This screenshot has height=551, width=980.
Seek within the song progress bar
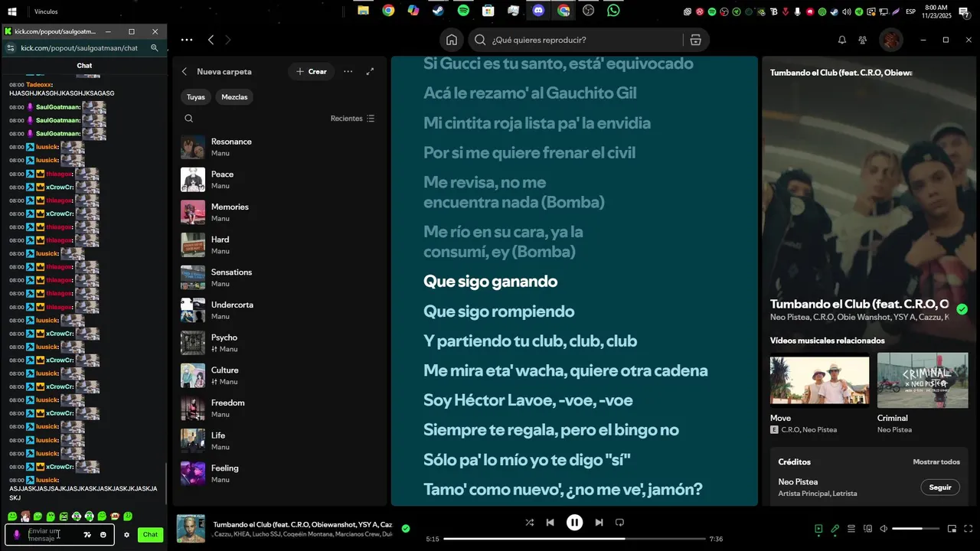coord(575,539)
